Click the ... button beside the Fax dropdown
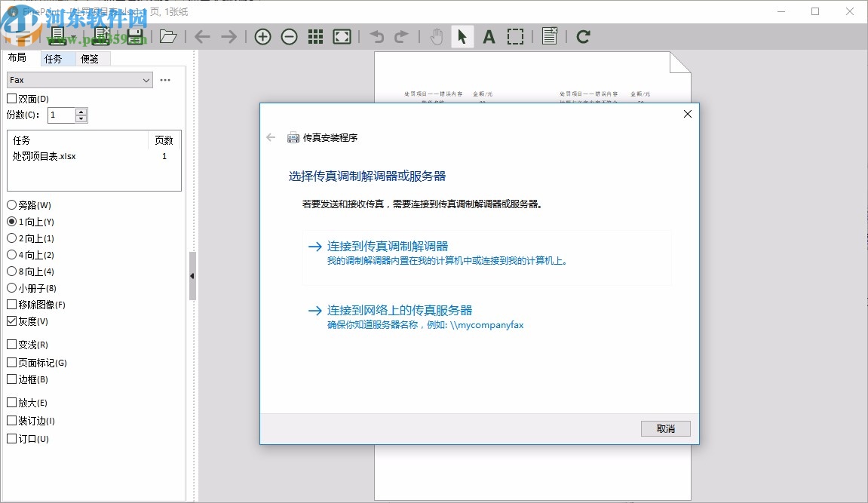The width and height of the screenshot is (868, 503). coord(166,79)
